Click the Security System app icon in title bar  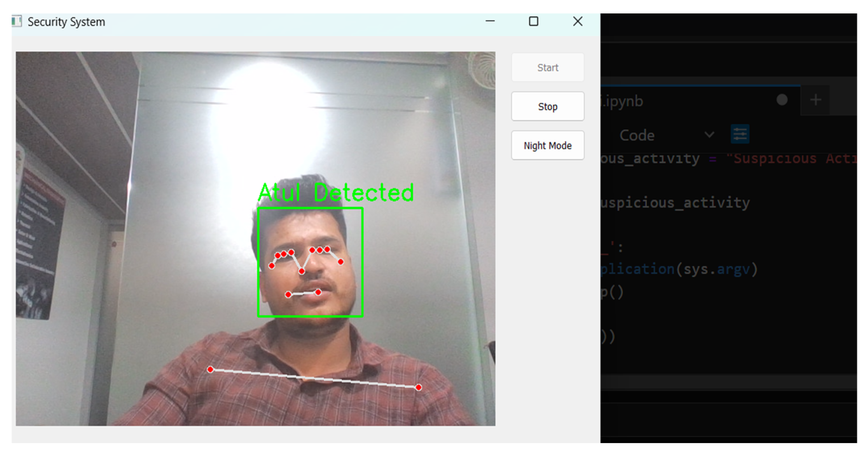(x=16, y=21)
